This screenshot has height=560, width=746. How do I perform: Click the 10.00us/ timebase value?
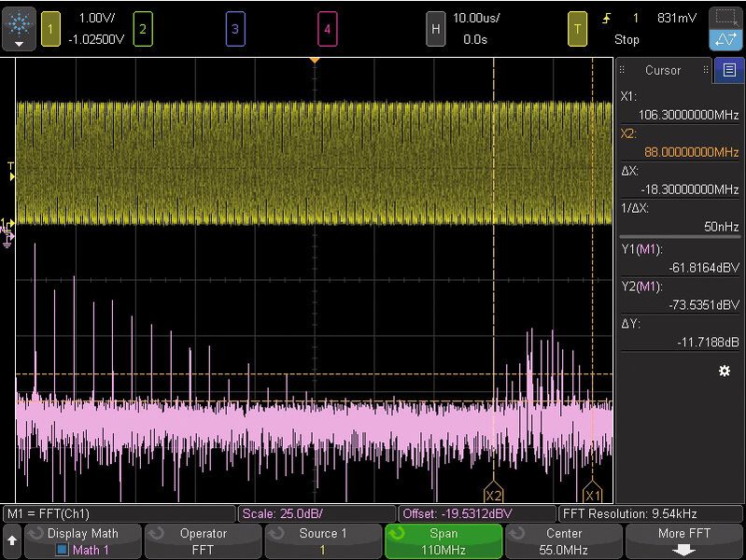(x=476, y=18)
